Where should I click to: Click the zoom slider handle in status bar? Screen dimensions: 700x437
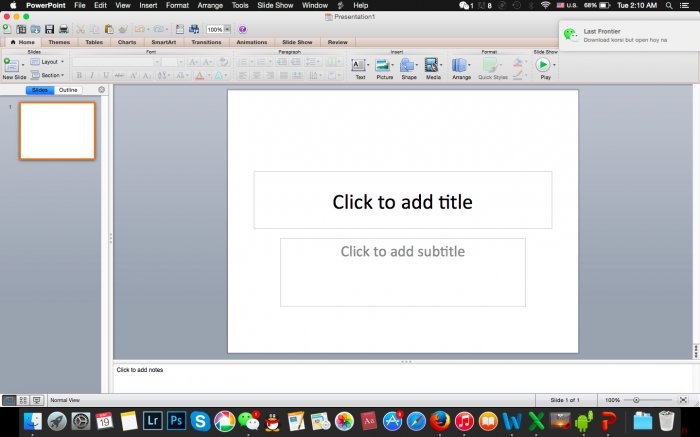tap(636, 400)
